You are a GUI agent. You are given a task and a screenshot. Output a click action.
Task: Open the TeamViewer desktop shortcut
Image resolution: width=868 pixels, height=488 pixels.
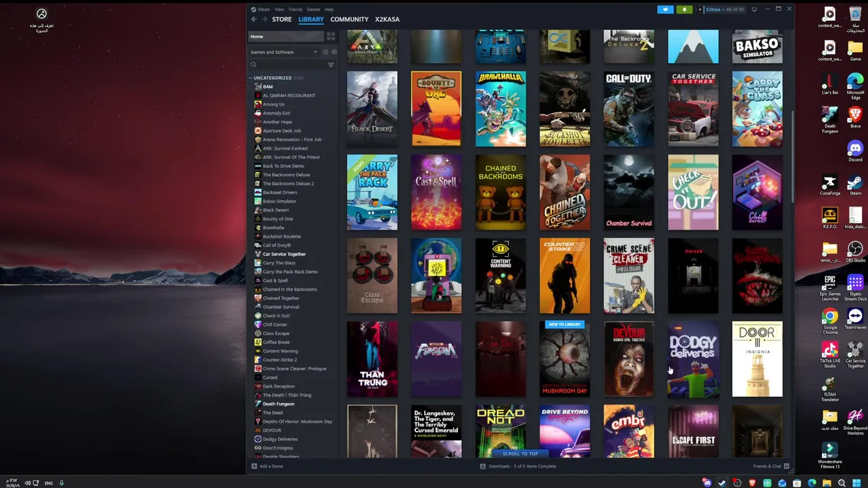(855, 320)
